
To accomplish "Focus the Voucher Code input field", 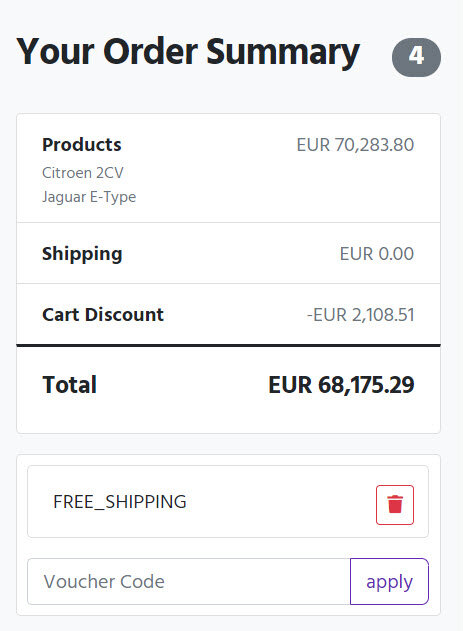I will point(189,581).
